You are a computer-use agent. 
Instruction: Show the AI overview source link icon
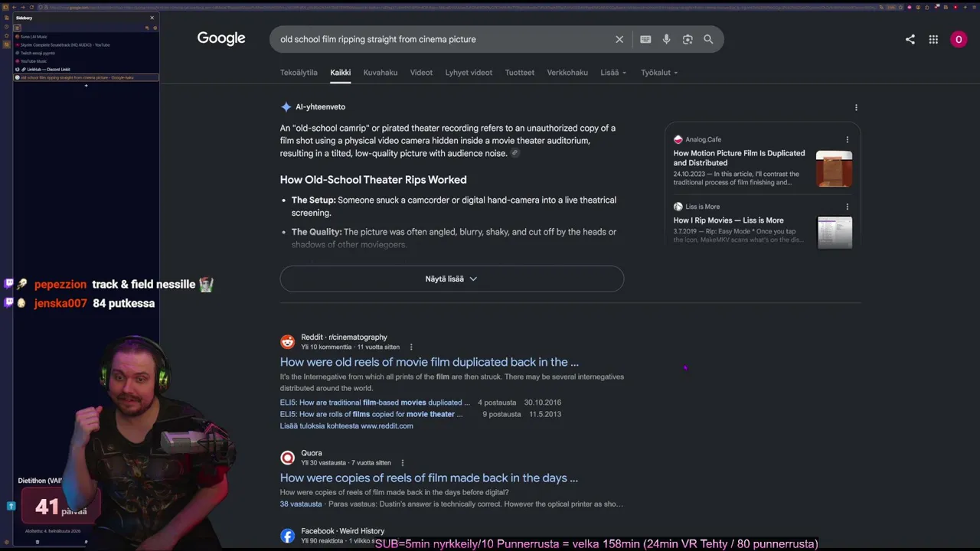[515, 153]
